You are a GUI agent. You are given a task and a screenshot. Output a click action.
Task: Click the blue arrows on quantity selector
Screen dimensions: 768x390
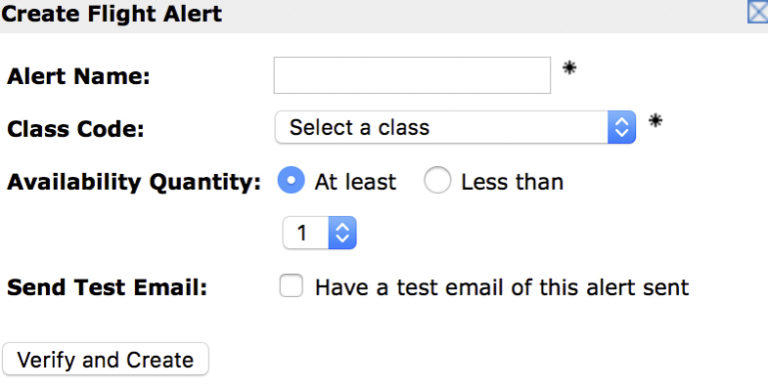pyautogui.click(x=342, y=233)
